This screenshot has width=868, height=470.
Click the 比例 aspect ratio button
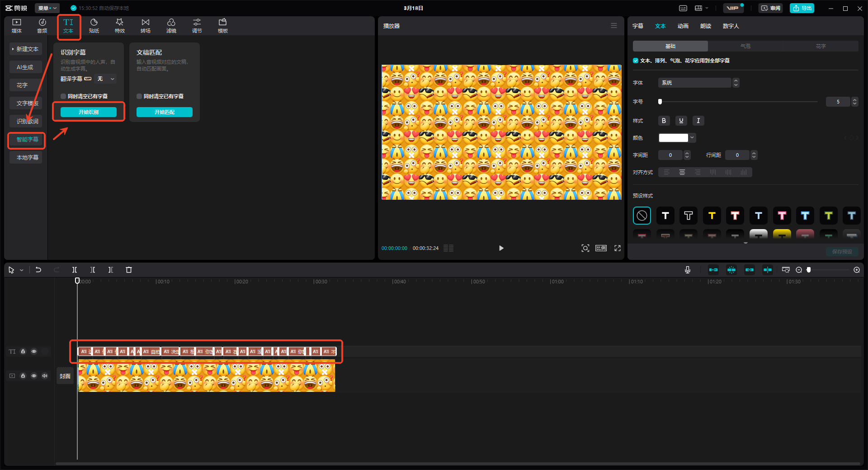[601, 248]
